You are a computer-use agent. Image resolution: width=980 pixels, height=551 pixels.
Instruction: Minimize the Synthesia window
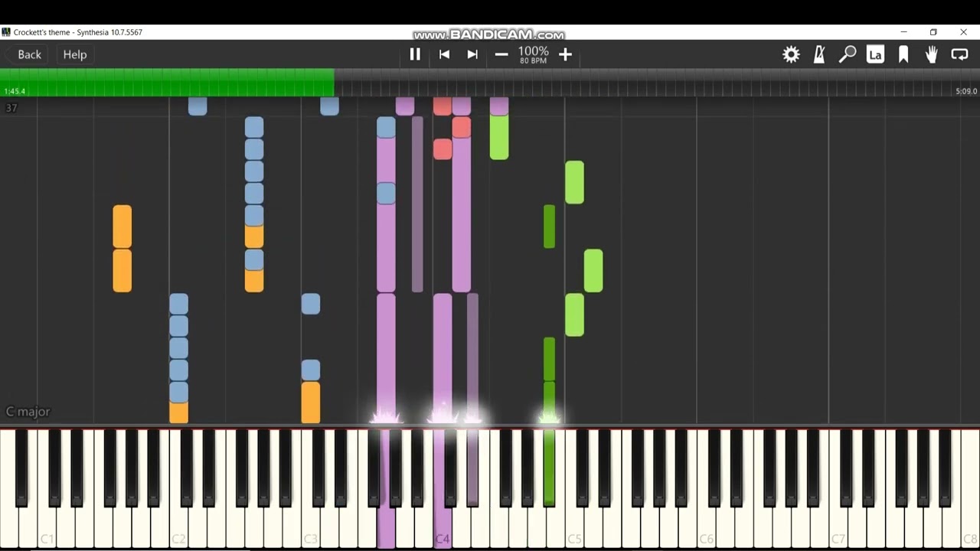(x=903, y=32)
